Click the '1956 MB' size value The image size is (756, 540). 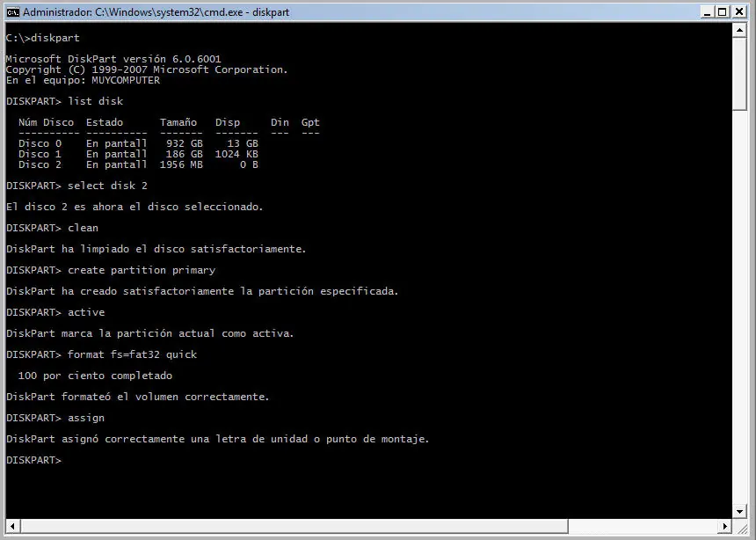click(181, 165)
